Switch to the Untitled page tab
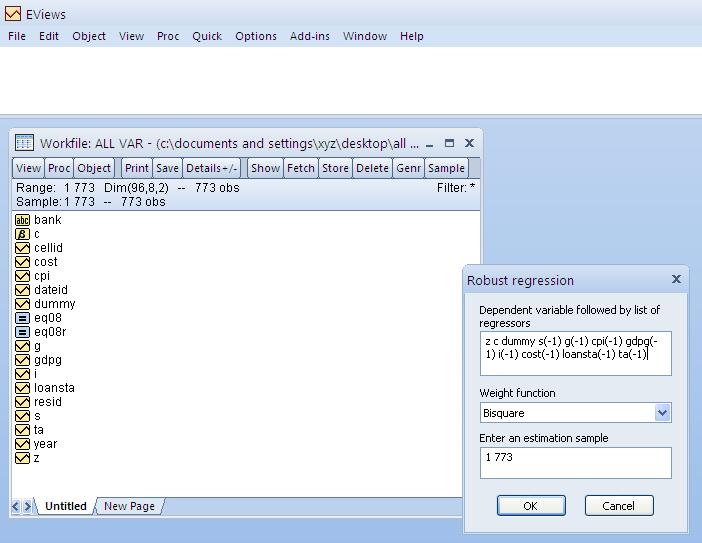Viewport: 702px width, 543px height. [x=65, y=506]
